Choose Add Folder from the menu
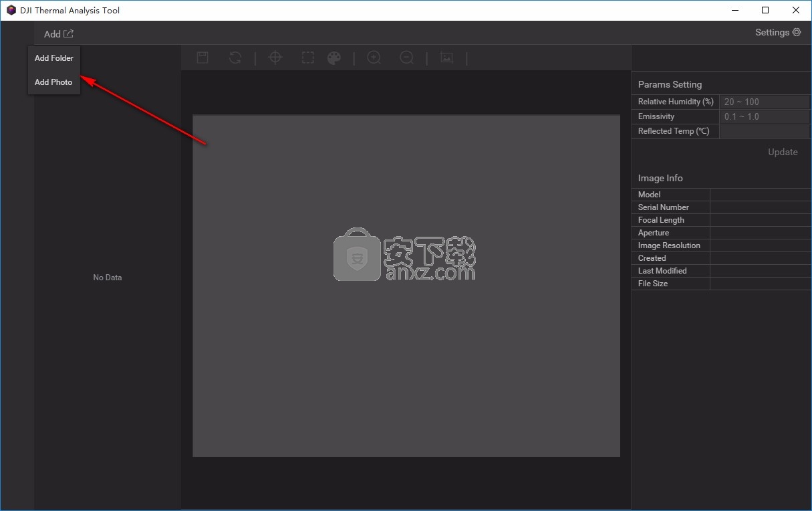812x511 pixels. tap(54, 58)
